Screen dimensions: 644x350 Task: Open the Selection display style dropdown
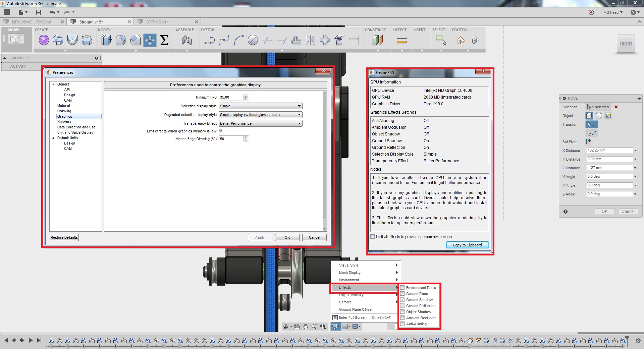click(261, 106)
